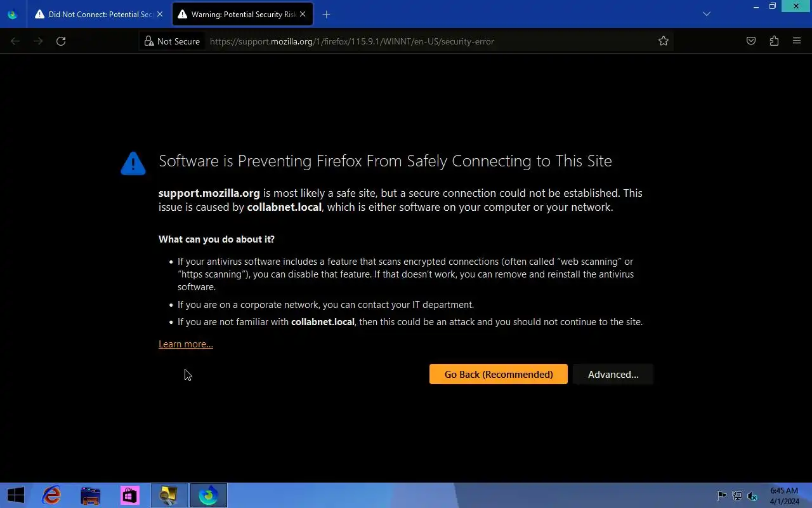Click Go Back (Recommended) button

click(x=498, y=374)
